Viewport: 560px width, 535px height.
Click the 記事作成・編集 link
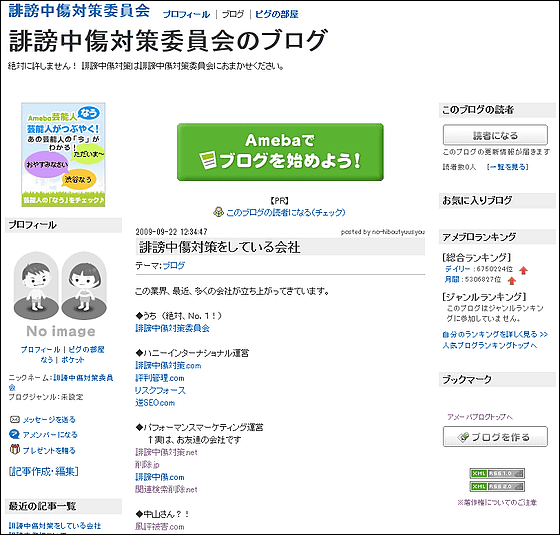pos(43,471)
